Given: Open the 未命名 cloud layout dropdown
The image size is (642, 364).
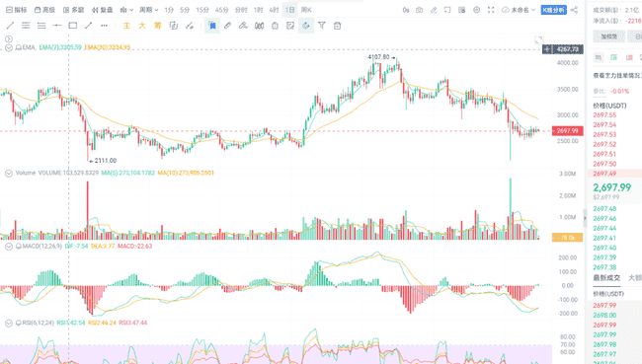Looking at the screenshot, I should [x=519, y=10].
